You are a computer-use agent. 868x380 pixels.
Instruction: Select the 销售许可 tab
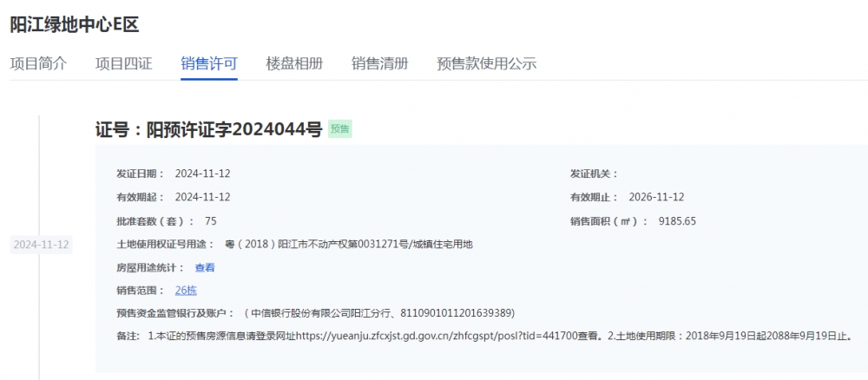pyautogui.click(x=209, y=63)
